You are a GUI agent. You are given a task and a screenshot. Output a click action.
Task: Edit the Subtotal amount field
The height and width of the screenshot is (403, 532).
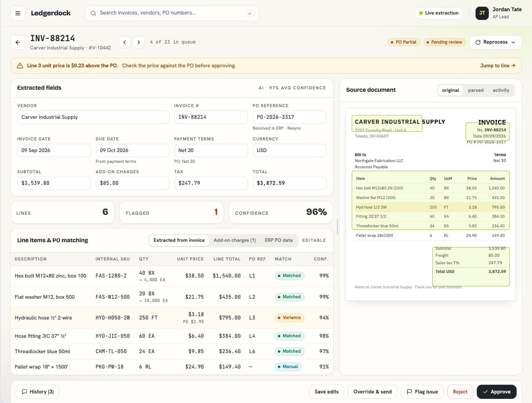pos(54,183)
